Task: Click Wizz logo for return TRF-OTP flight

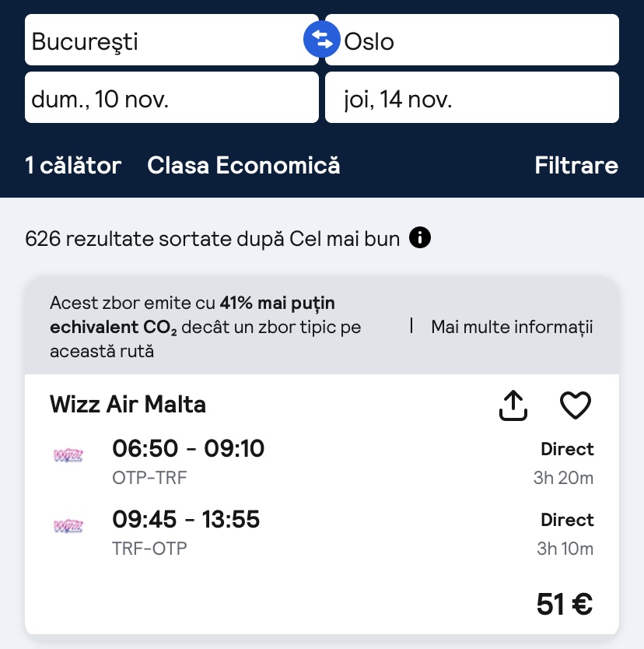Action: [x=68, y=526]
